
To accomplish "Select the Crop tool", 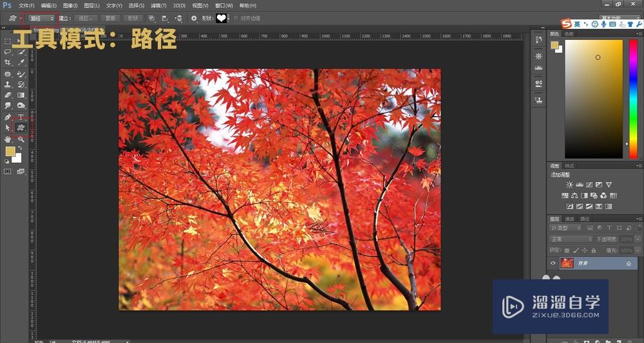I will coord(7,62).
